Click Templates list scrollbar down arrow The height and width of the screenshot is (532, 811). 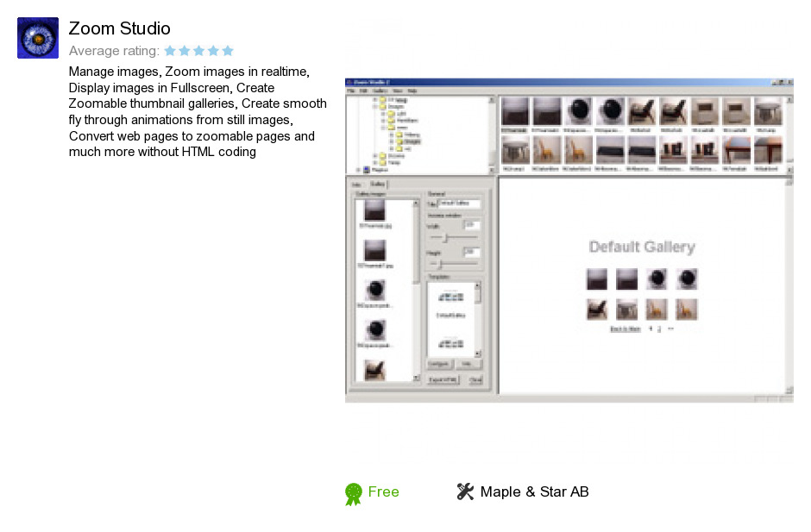477,354
